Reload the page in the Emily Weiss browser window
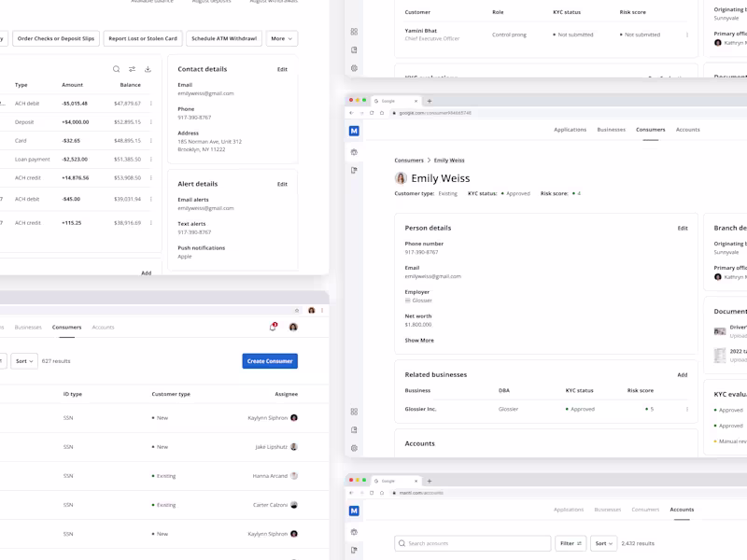This screenshot has height=560, width=747. click(x=372, y=113)
